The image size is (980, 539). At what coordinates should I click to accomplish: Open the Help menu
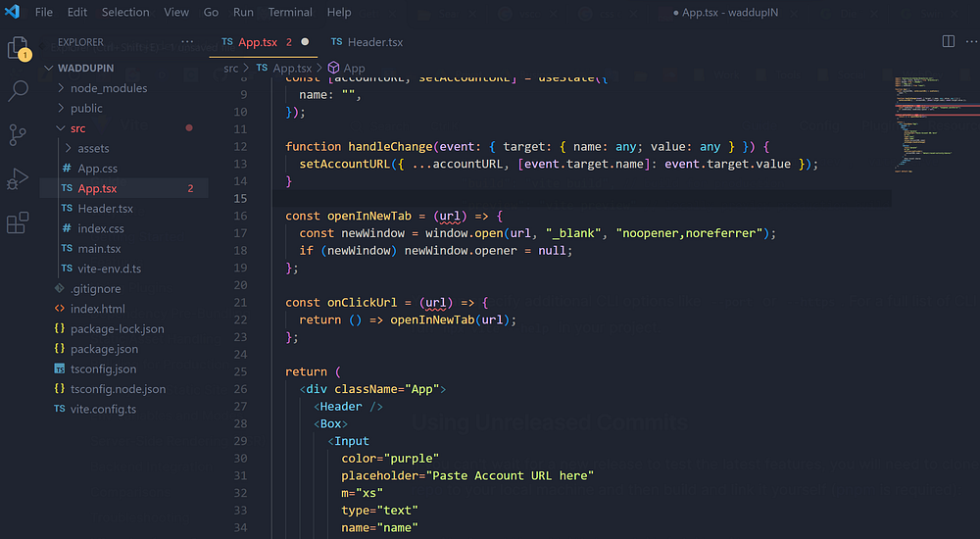[339, 12]
